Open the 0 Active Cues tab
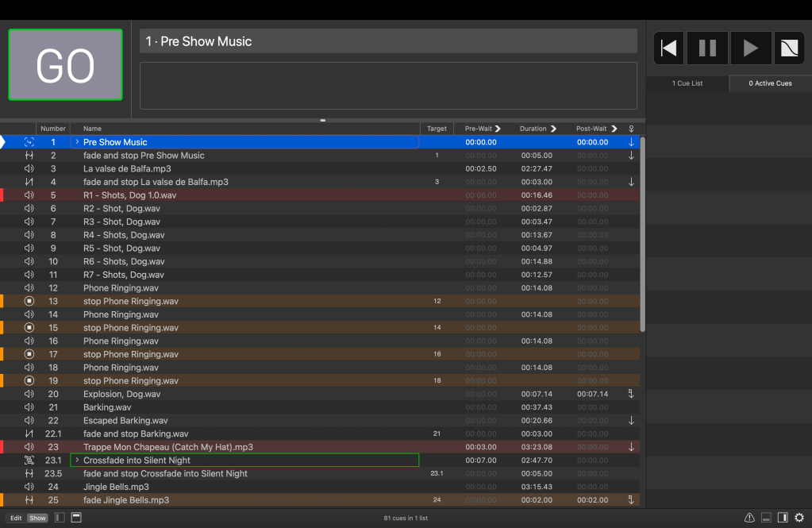Screen dimensions: 812x528 (770, 83)
